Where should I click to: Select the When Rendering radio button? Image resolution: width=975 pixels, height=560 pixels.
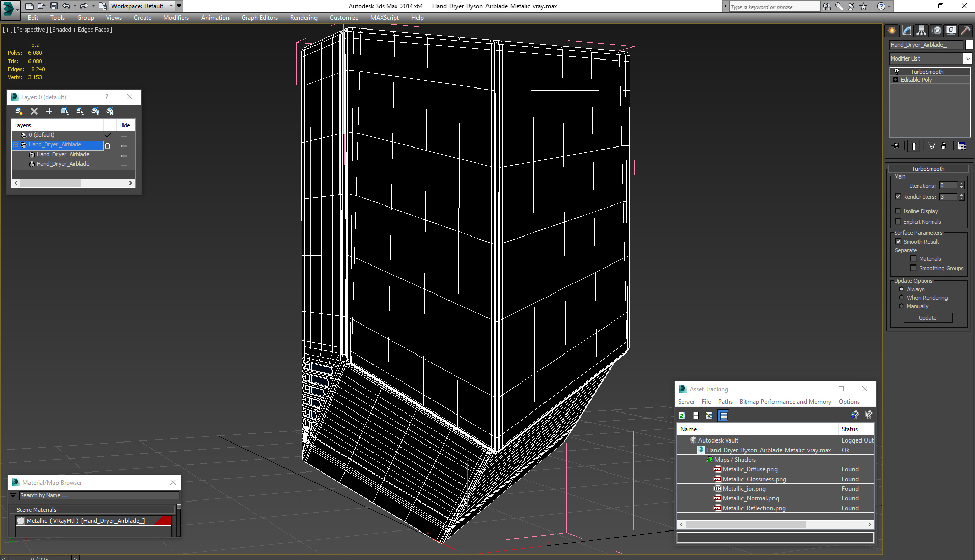[x=901, y=298]
